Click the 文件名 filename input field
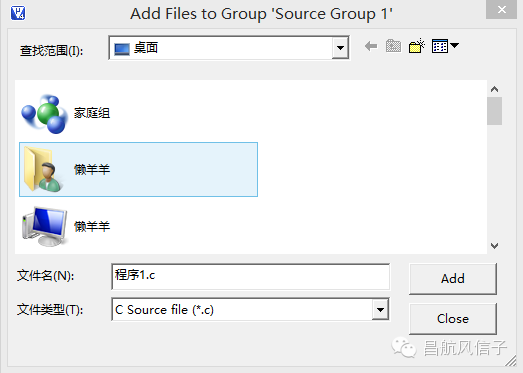This screenshot has height=373, width=523. (250, 277)
